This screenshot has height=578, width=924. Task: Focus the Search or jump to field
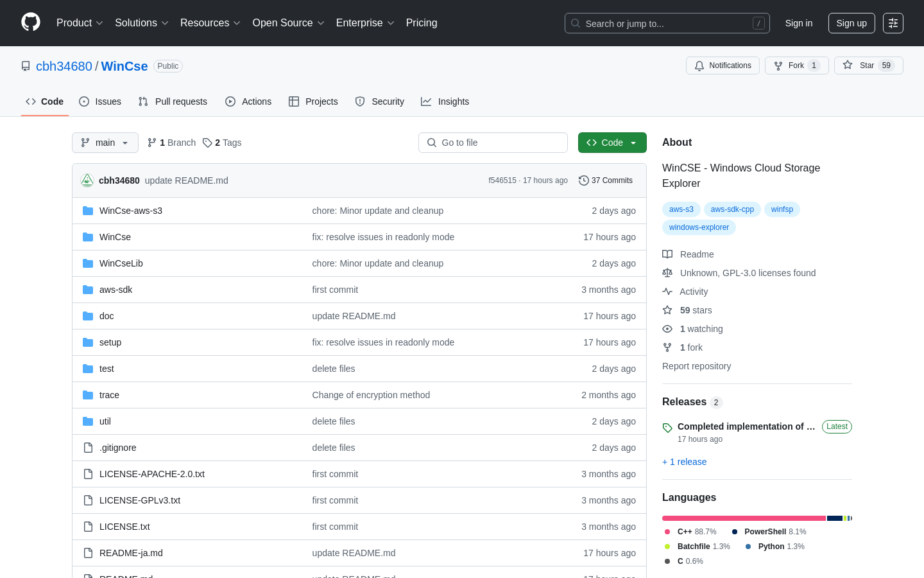tap(667, 23)
